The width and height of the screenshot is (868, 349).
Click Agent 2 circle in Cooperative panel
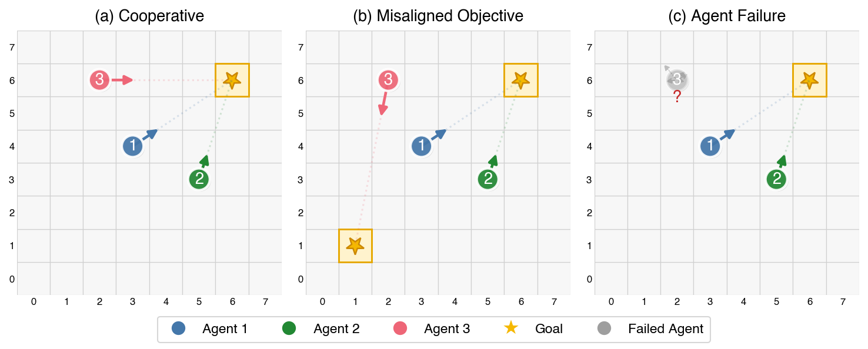point(199,179)
